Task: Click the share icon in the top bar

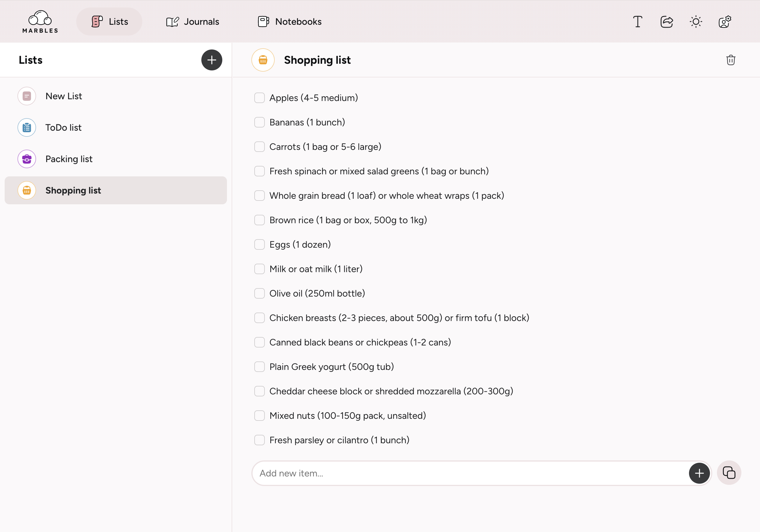Action: click(666, 21)
